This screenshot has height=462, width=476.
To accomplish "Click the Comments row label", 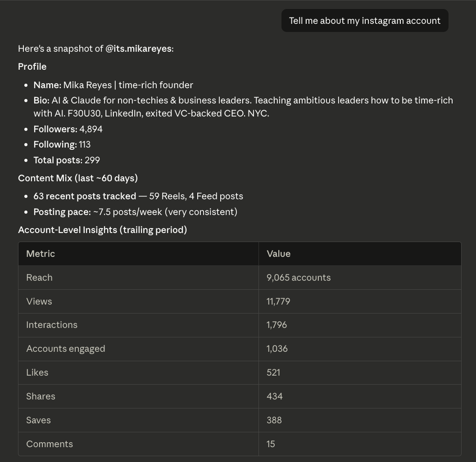I will (x=50, y=444).
